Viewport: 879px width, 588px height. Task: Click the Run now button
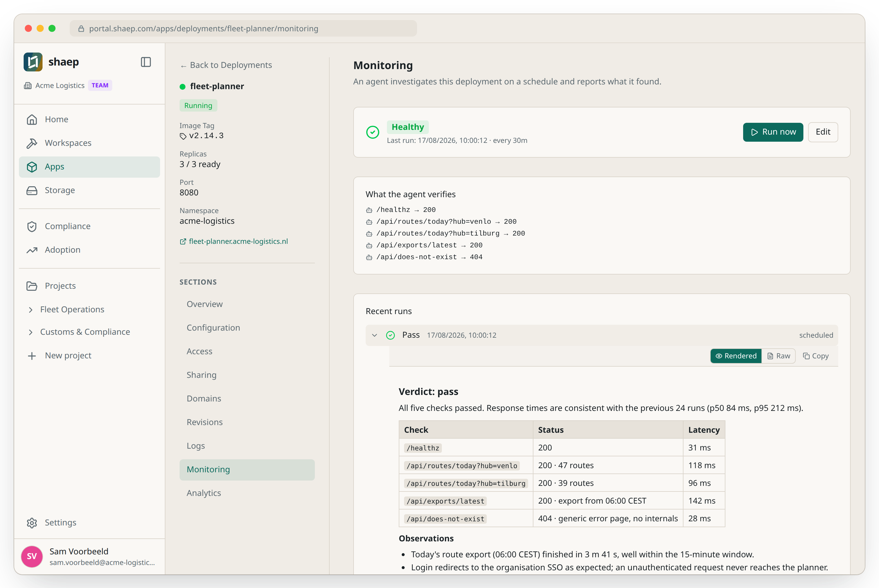coord(773,132)
